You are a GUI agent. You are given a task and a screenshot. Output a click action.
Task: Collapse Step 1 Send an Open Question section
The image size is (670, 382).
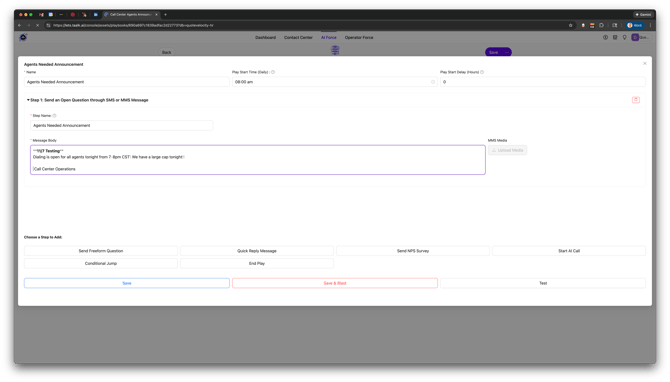28,100
